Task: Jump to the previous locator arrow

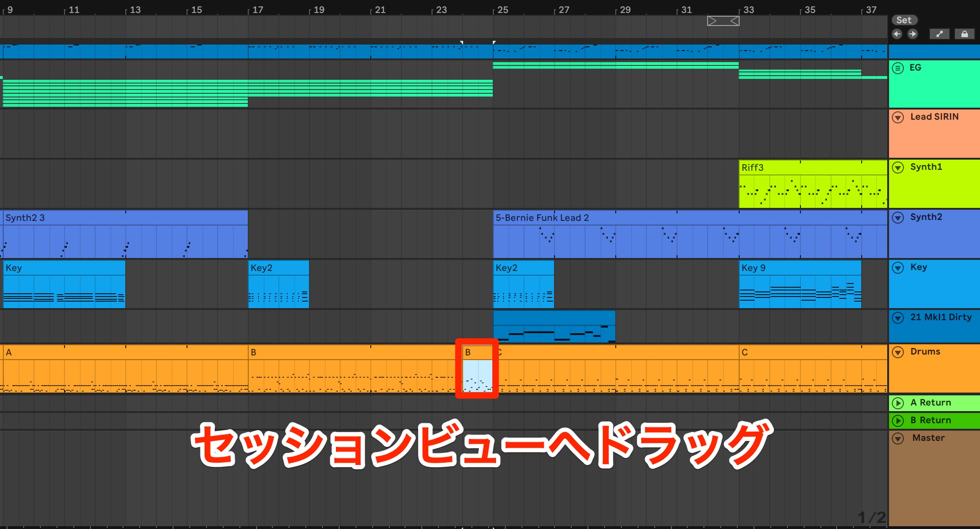Action: (897, 34)
